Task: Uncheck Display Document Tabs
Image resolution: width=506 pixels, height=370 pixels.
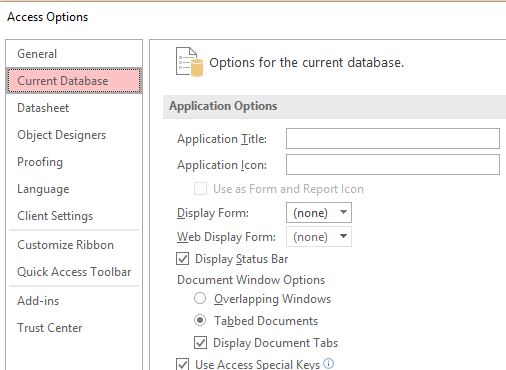Action: [x=200, y=342]
